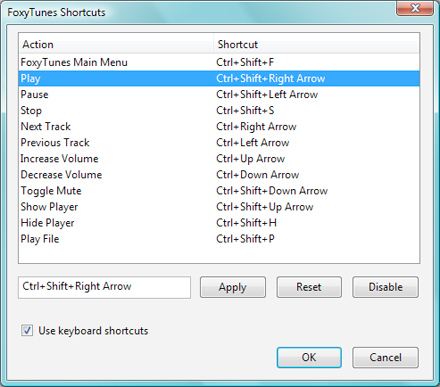The height and width of the screenshot is (387, 440).
Task: Select the Toggle Mute row
Action: (219, 190)
